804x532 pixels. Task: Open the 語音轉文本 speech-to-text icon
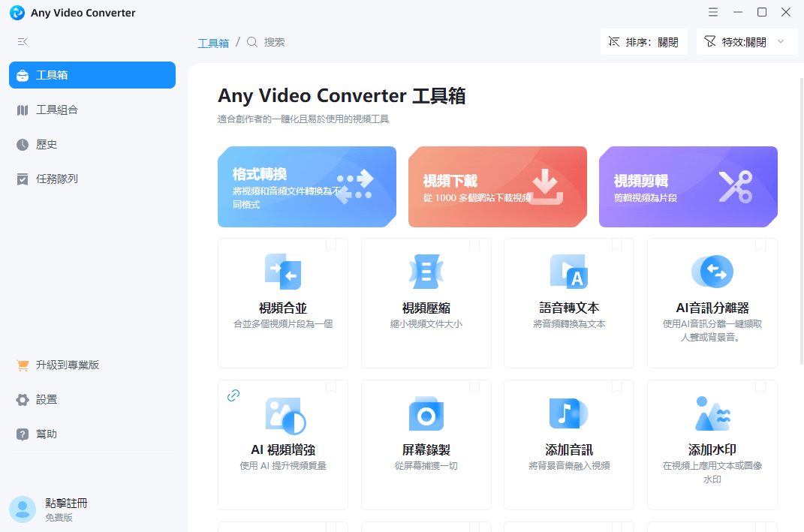(569, 272)
